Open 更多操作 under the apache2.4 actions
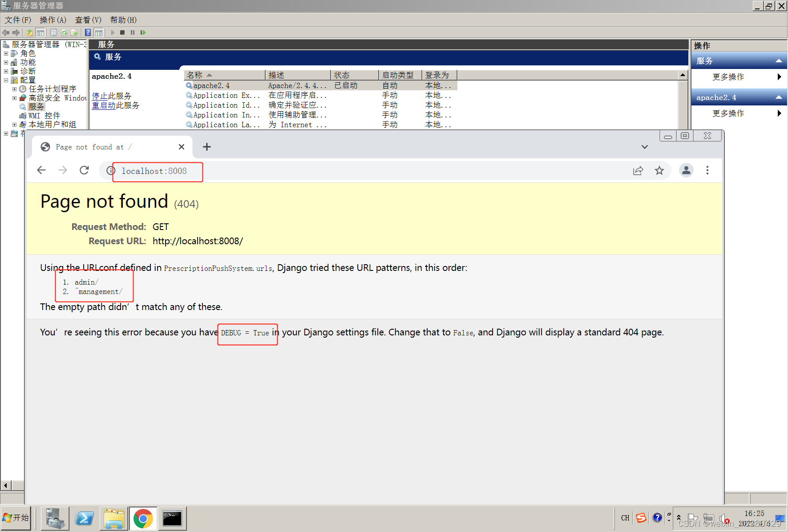788x532 pixels. point(739,113)
